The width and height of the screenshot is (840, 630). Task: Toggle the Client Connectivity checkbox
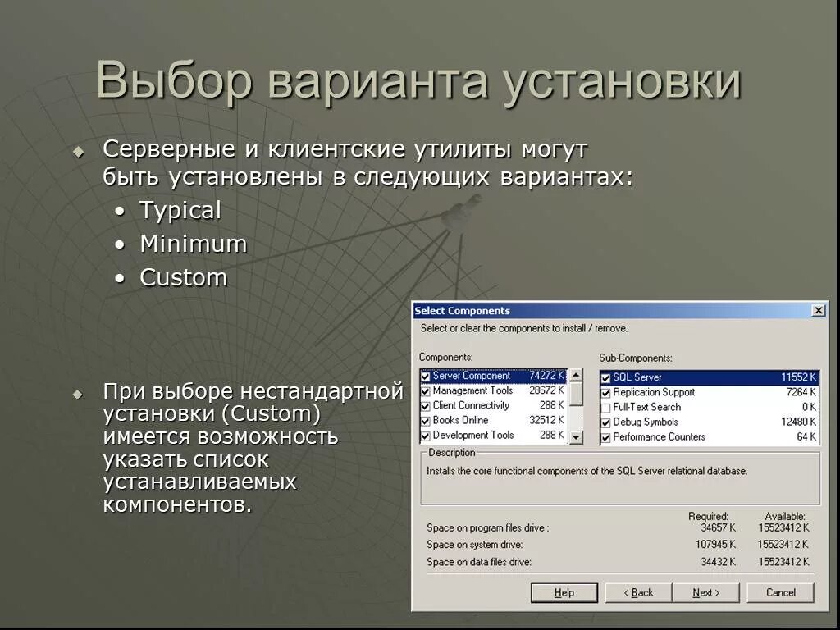point(426,407)
